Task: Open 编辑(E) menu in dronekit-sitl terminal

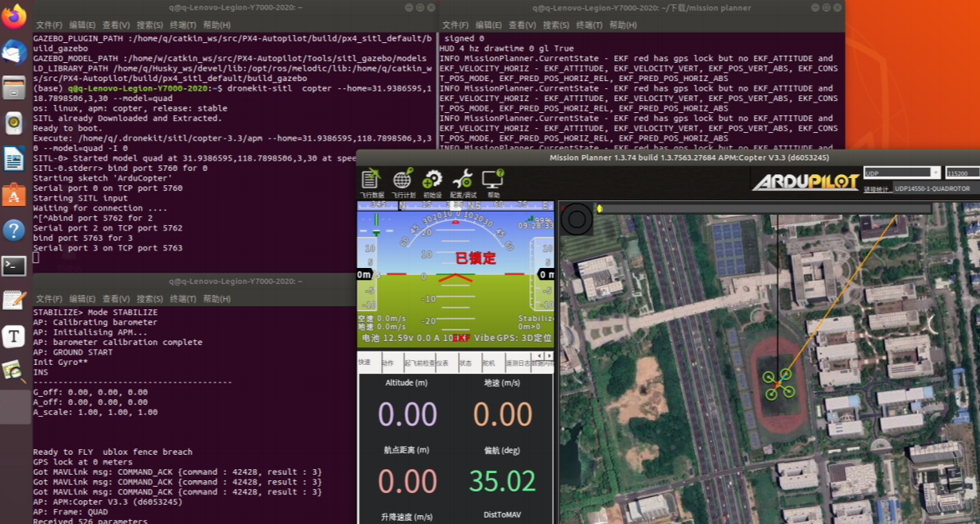Action: pyautogui.click(x=83, y=25)
